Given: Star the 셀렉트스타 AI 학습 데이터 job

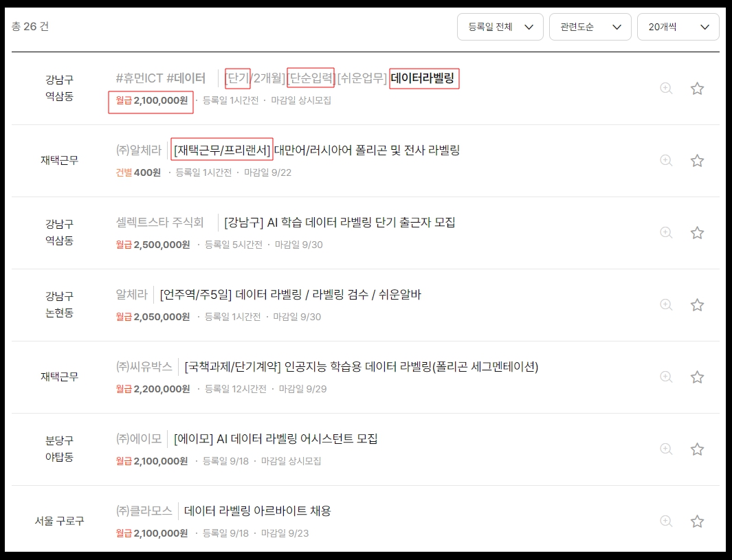Looking at the screenshot, I should pyautogui.click(x=697, y=232).
